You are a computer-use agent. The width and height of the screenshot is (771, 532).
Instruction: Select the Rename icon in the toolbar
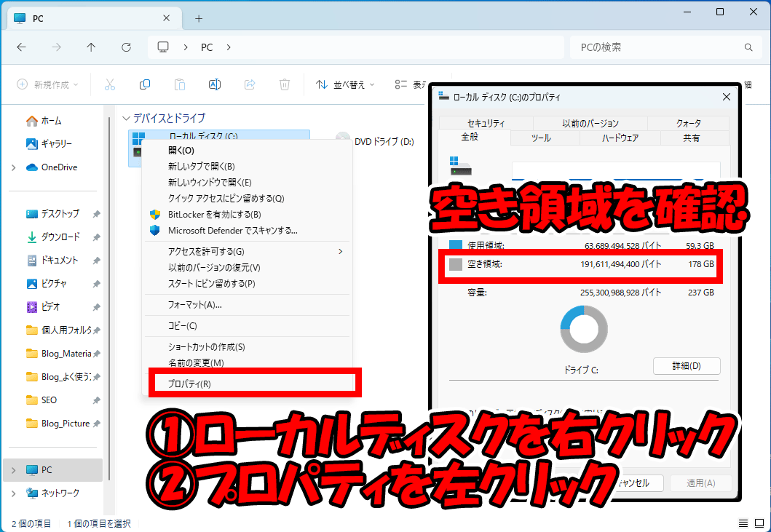point(215,84)
